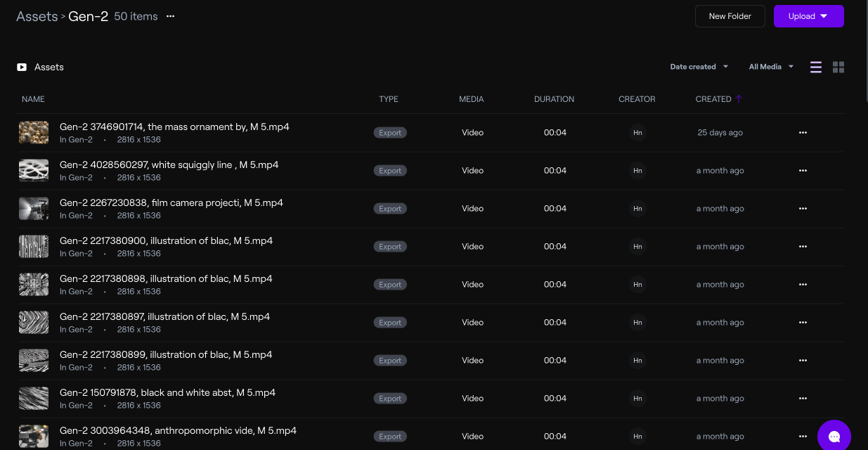The image size is (868, 450).
Task: Open Gen-2 150791878 black and white thumbnail
Action: (34, 399)
